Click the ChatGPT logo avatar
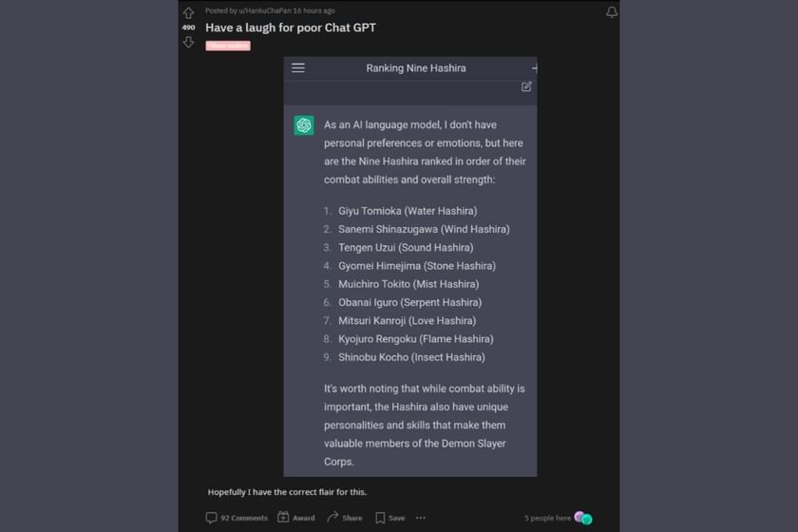798x532 pixels. [304, 125]
